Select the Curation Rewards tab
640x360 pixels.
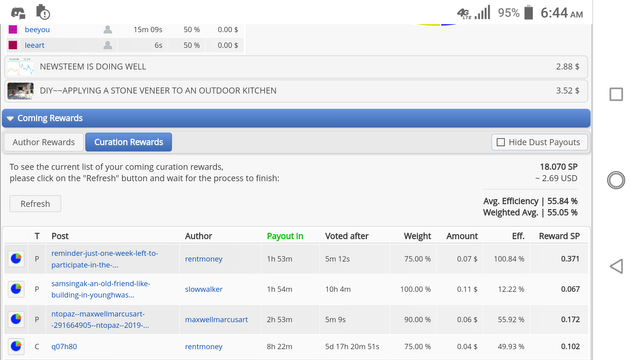click(x=129, y=142)
